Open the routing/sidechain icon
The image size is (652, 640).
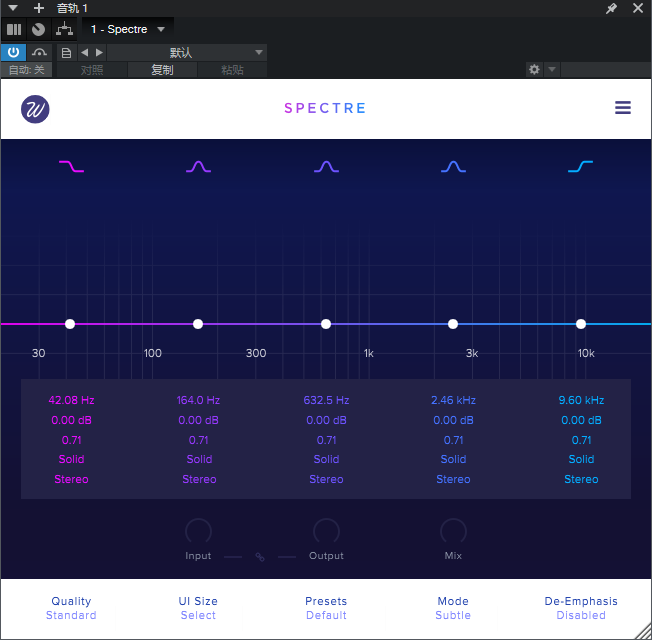coord(64,30)
